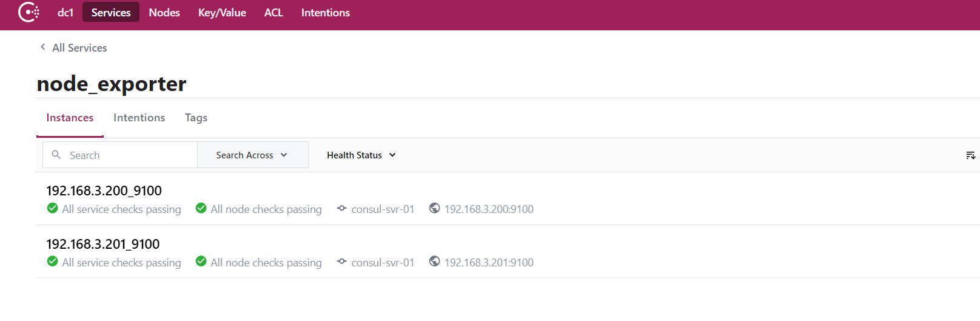Image resolution: width=980 pixels, height=321 pixels.
Task: Click the node icon beside first consul-svr-01
Action: point(342,208)
